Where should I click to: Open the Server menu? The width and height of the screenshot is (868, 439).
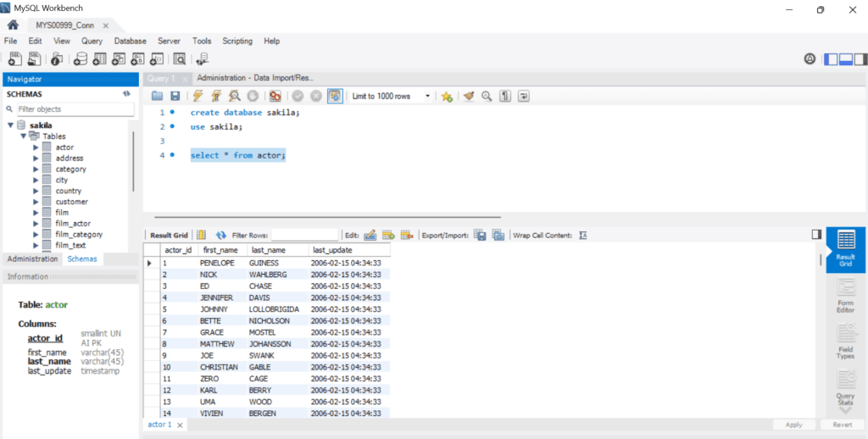tap(169, 41)
